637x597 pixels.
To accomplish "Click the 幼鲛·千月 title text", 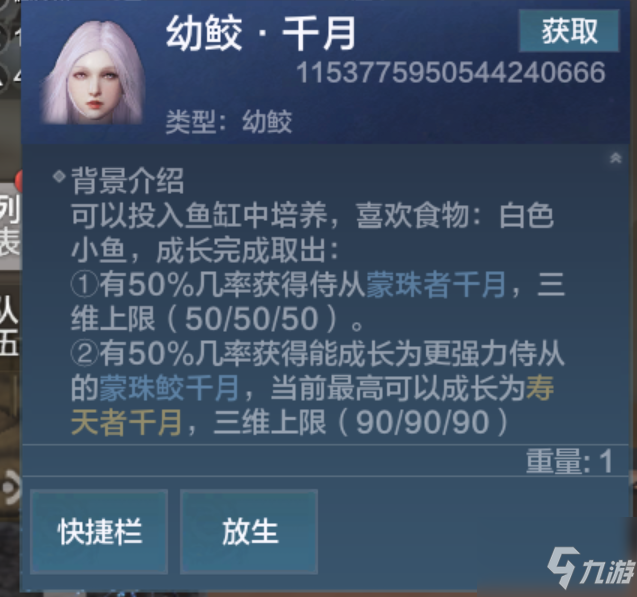I will coord(261,33).
